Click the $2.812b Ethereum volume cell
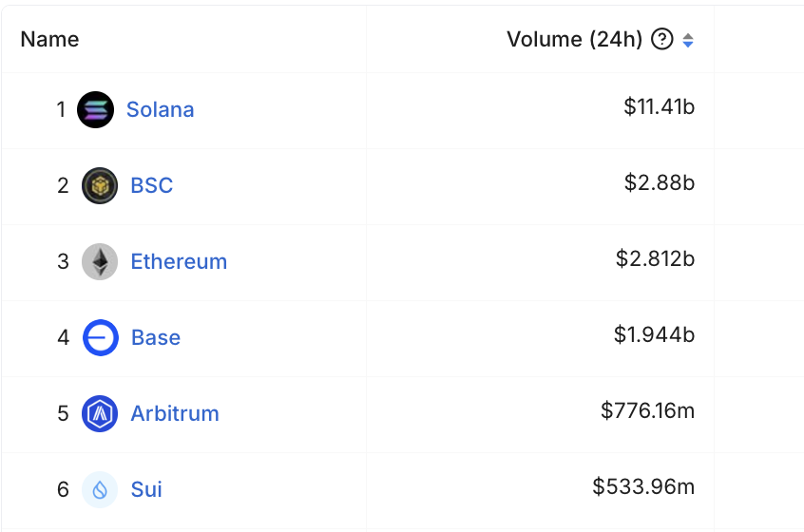 [655, 258]
